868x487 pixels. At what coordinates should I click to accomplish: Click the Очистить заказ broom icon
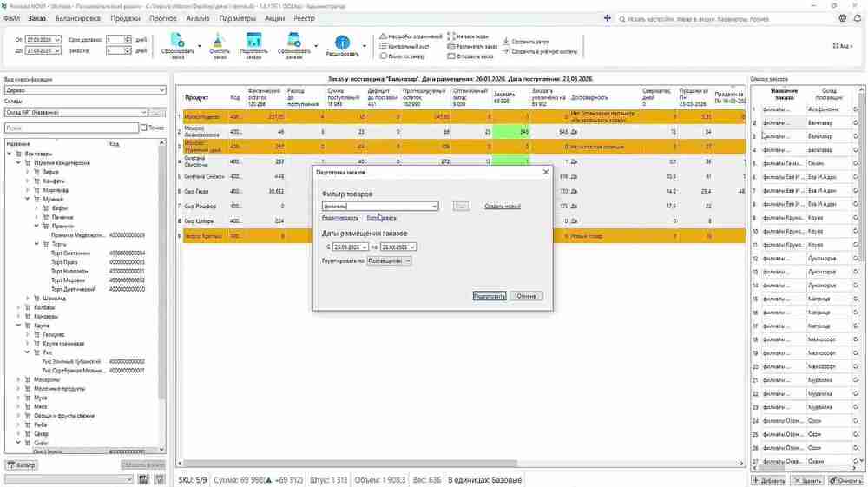pos(218,41)
